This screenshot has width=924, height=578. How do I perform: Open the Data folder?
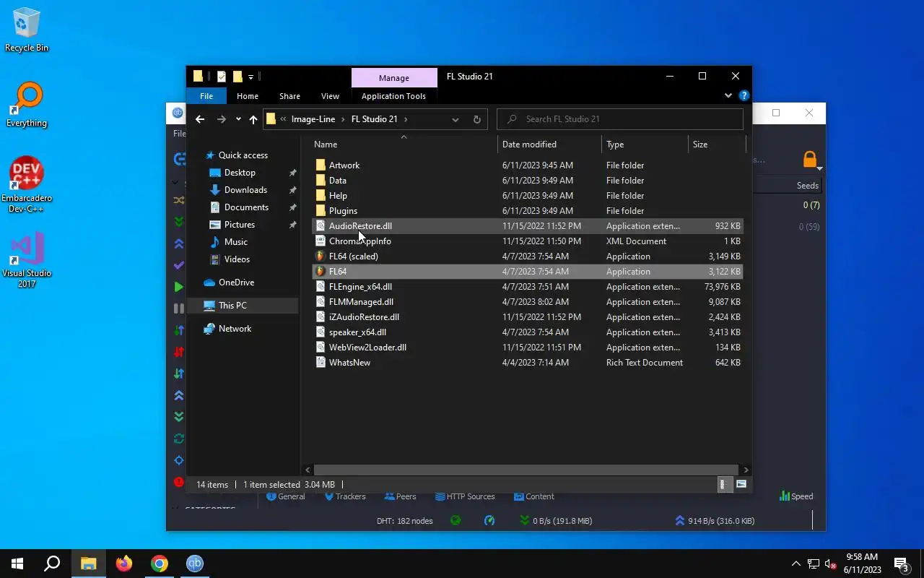528,181
